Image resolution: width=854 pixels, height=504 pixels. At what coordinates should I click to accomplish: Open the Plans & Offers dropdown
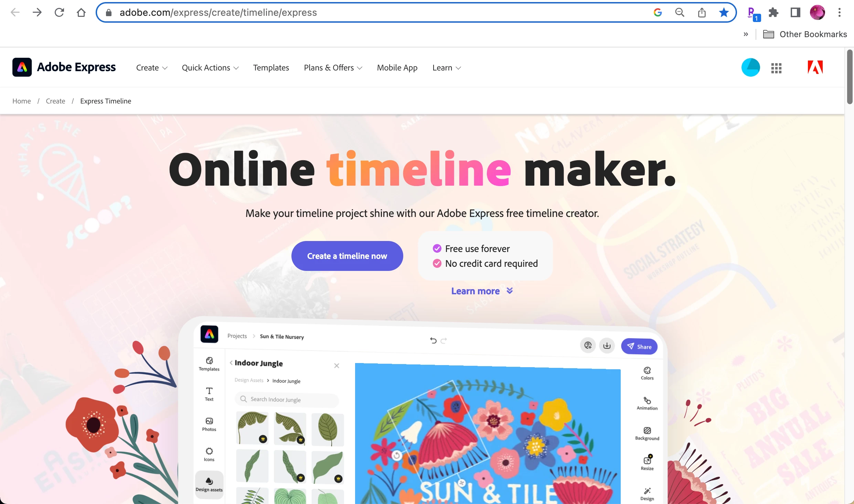(333, 68)
